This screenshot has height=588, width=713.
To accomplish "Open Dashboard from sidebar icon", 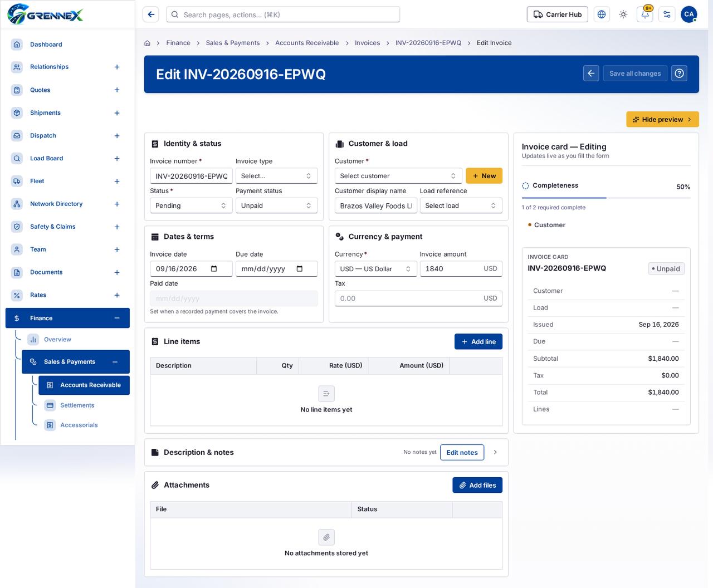I will (x=17, y=45).
